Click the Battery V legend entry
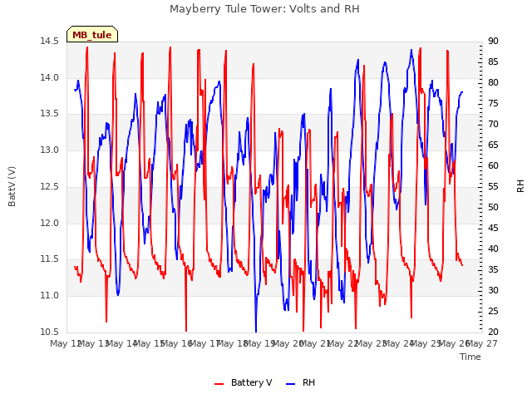Viewport: 532px width, 399px height. point(244,382)
